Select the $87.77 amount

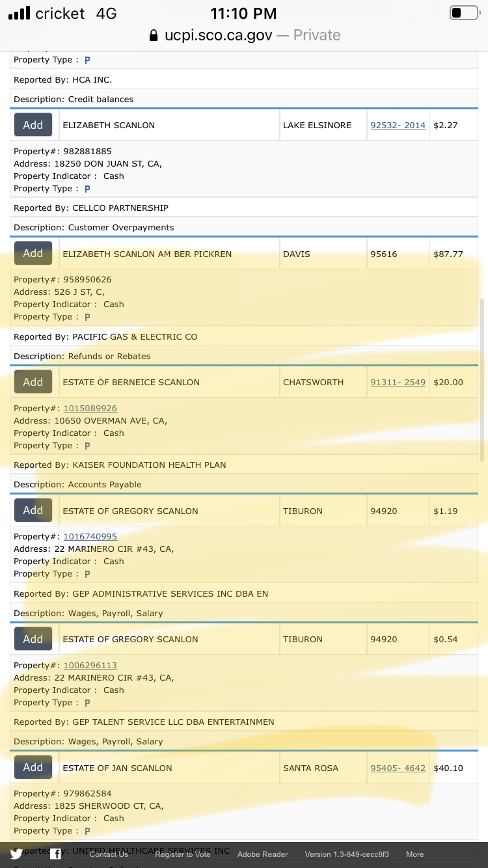[x=448, y=254]
